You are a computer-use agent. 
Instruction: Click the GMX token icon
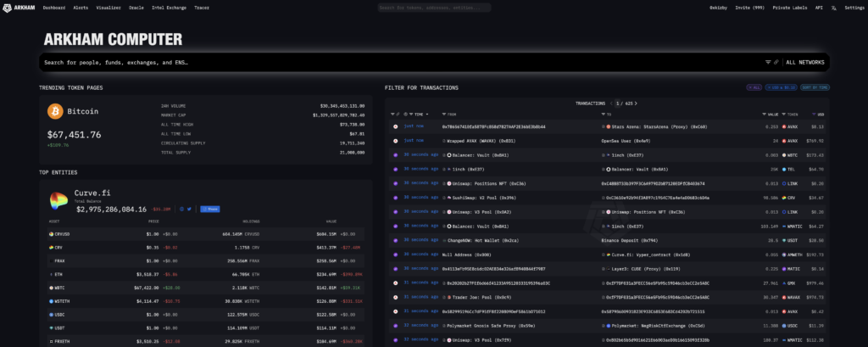point(784,283)
